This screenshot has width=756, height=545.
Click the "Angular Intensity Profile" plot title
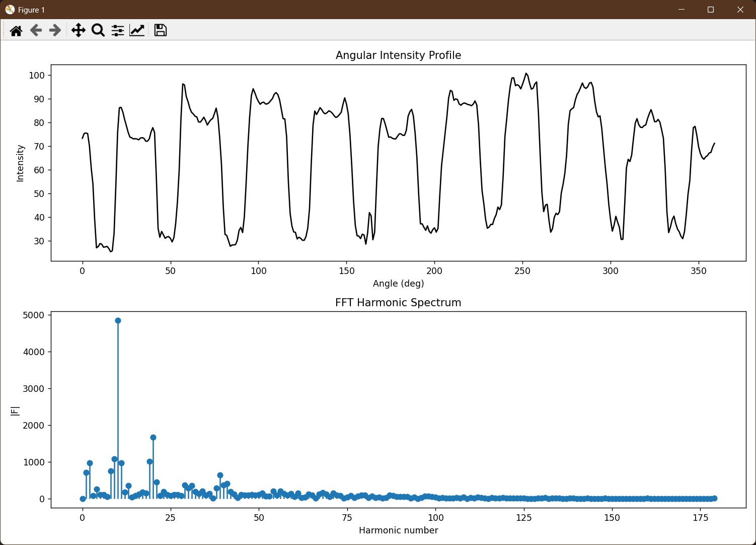coord(398,55)
